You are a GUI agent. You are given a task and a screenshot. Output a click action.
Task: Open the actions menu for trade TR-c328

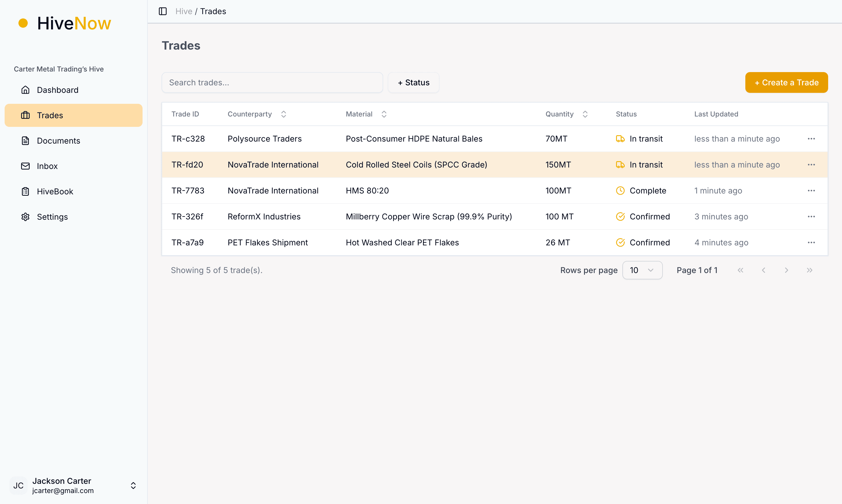[x=812, y=139]
